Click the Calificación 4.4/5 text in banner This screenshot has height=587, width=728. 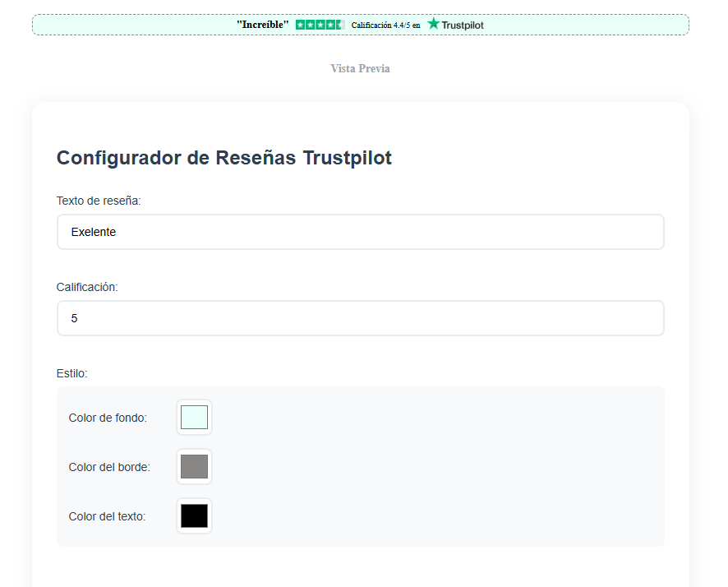coord(386,25)
